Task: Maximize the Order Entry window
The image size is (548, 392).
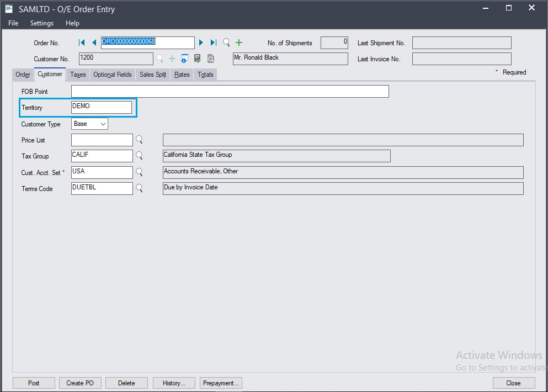Action: pyautogui.click(x=509, y=8)
